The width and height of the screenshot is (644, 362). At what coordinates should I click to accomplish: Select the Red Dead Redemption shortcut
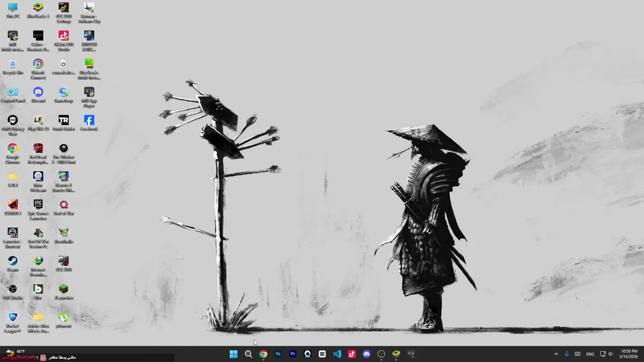(38, 154)
